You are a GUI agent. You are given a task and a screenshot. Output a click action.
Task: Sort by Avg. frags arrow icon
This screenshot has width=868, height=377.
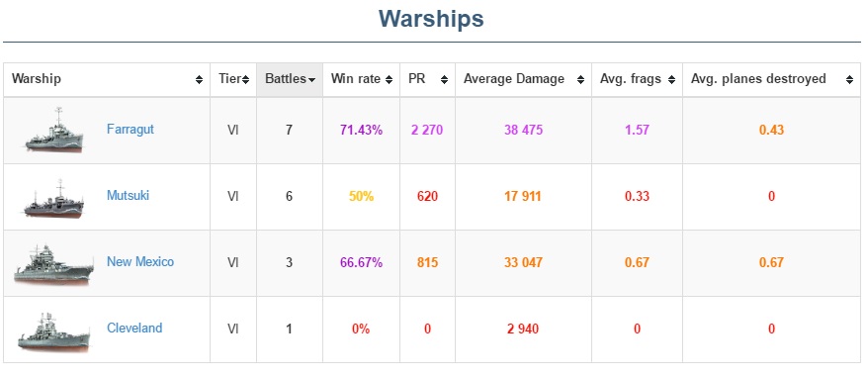671,80
